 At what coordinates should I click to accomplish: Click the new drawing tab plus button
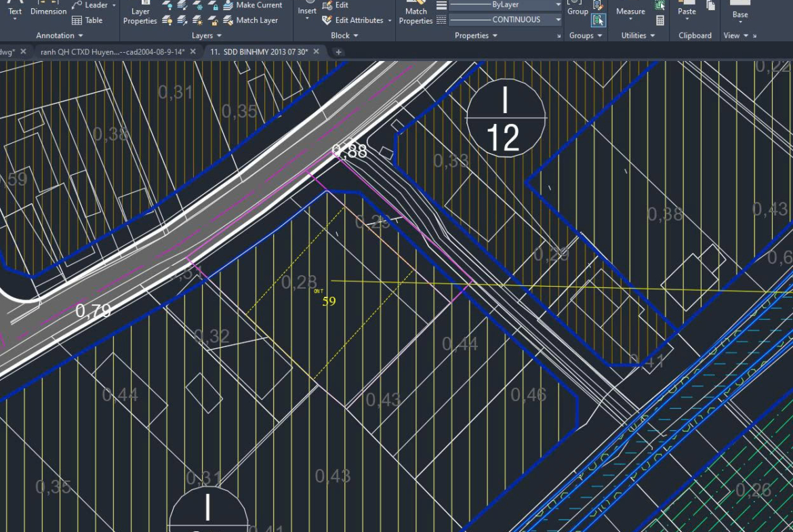click(x=339, y=52)
